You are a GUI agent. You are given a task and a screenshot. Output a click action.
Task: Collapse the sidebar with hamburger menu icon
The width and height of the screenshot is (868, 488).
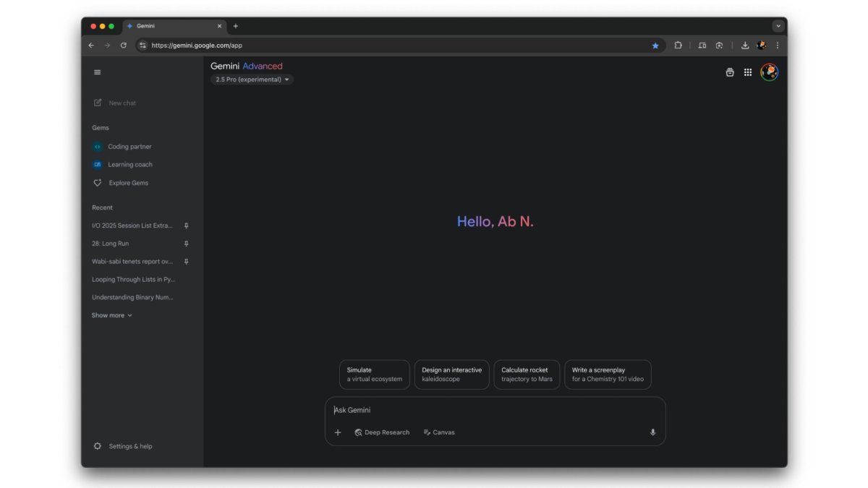point(98,72)
